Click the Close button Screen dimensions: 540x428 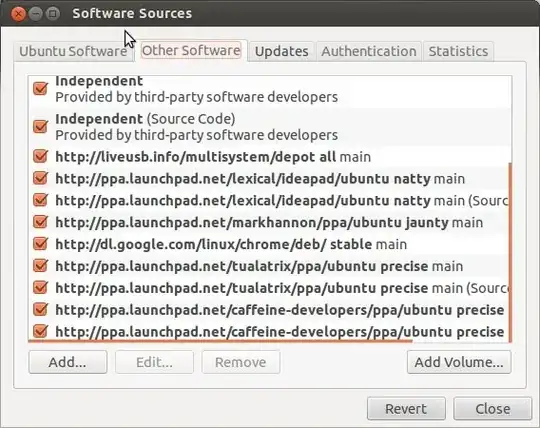pyautogui.click(x=493, y=409)
